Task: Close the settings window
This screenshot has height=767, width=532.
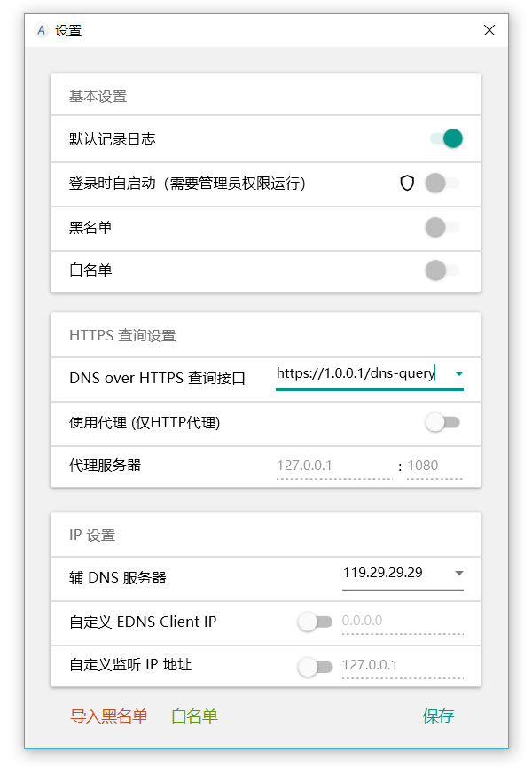Action: tap(489, 30)
